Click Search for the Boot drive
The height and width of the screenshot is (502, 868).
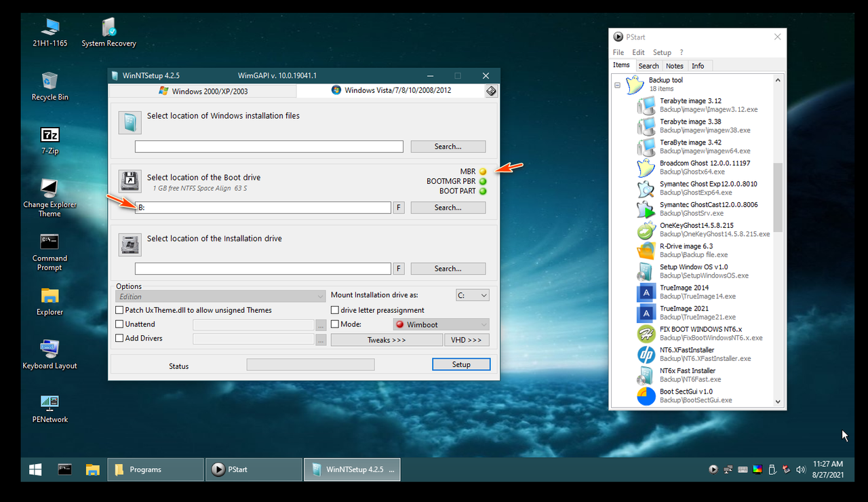(448, 208)
